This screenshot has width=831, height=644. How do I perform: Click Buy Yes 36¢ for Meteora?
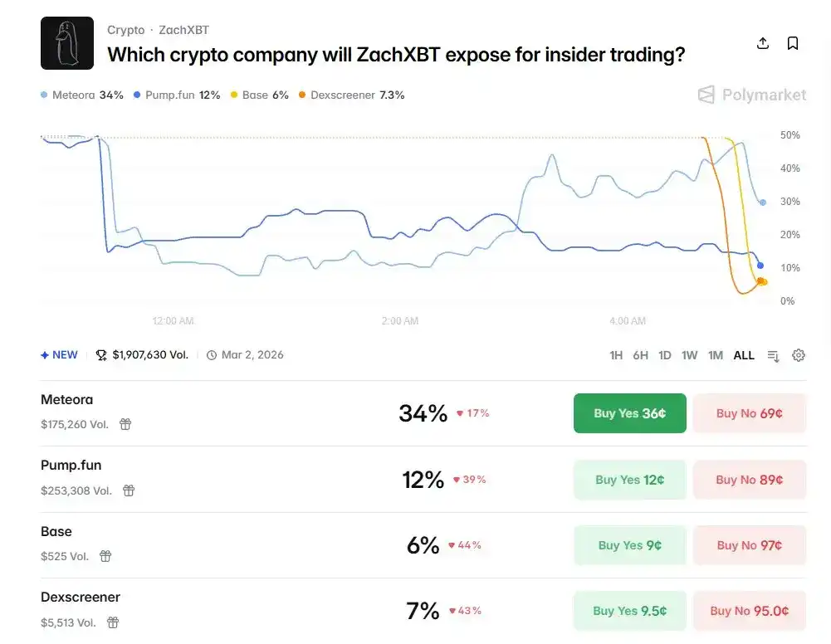[629, 412]
